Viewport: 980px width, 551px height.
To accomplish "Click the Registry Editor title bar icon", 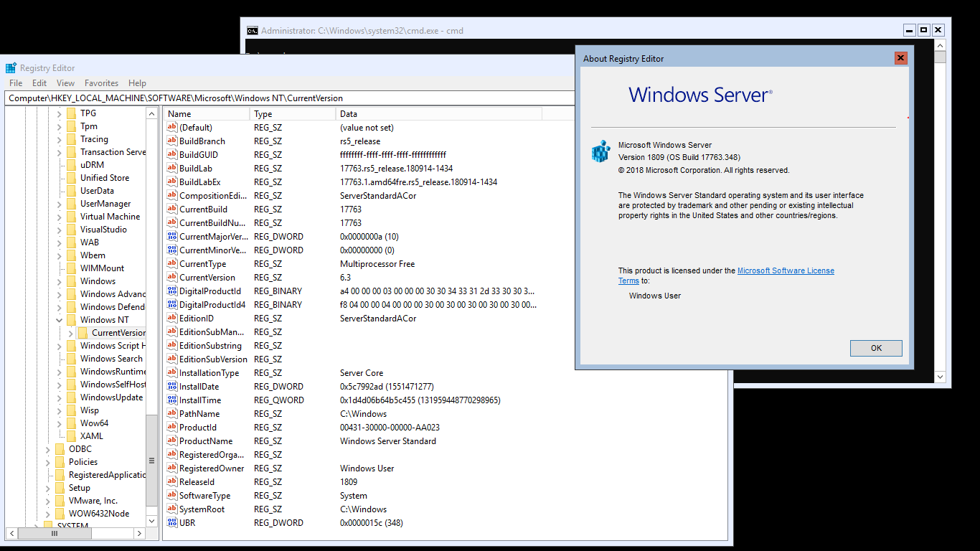I will click(11, 68).
